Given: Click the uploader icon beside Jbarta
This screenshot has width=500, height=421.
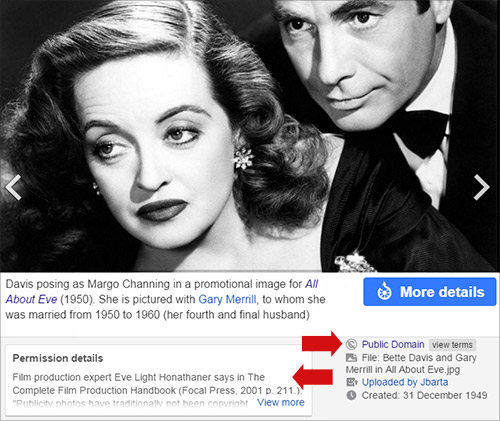Looking at the screenshot, I should (352, 382).
